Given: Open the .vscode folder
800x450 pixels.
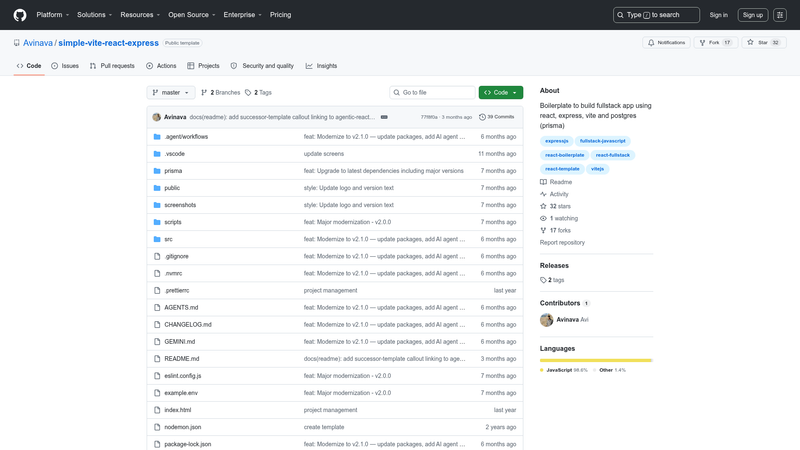Looking at the screenshot, I should pyautogui.click(x=174, y=154).
